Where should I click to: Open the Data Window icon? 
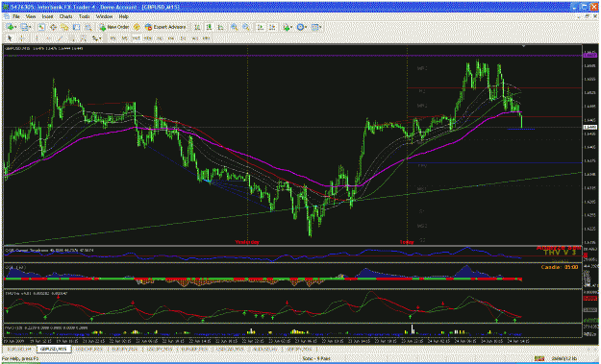[x=53, y=27]
